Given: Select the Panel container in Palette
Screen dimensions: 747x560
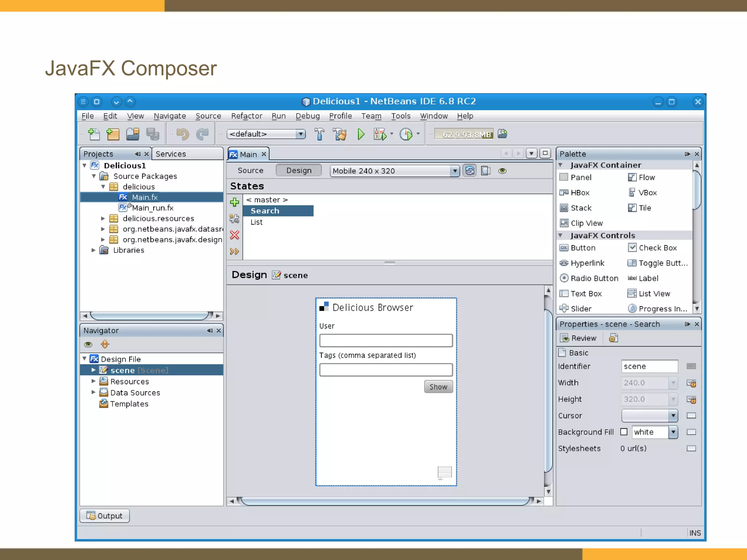Looking at the screenshot, I should 576,177.
